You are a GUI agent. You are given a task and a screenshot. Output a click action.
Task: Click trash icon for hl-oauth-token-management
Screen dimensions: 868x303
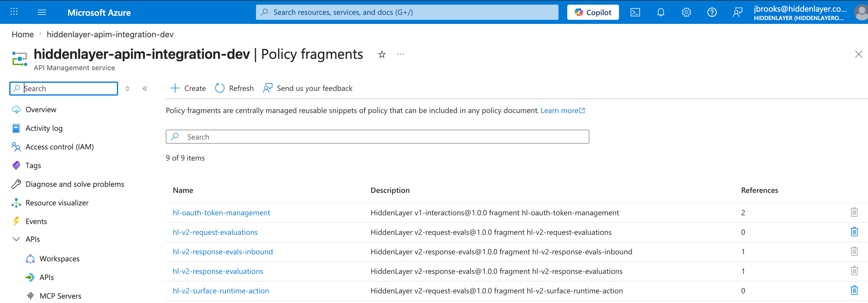(x=854, y=213)
